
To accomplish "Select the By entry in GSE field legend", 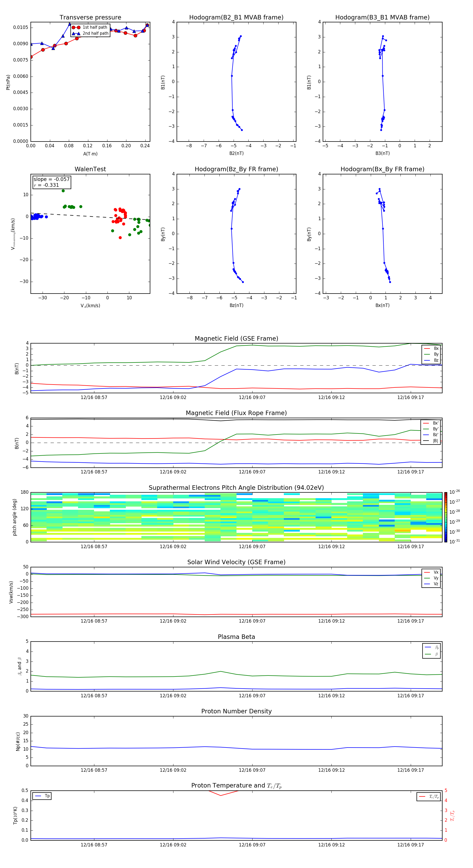I will coord(431,354).
